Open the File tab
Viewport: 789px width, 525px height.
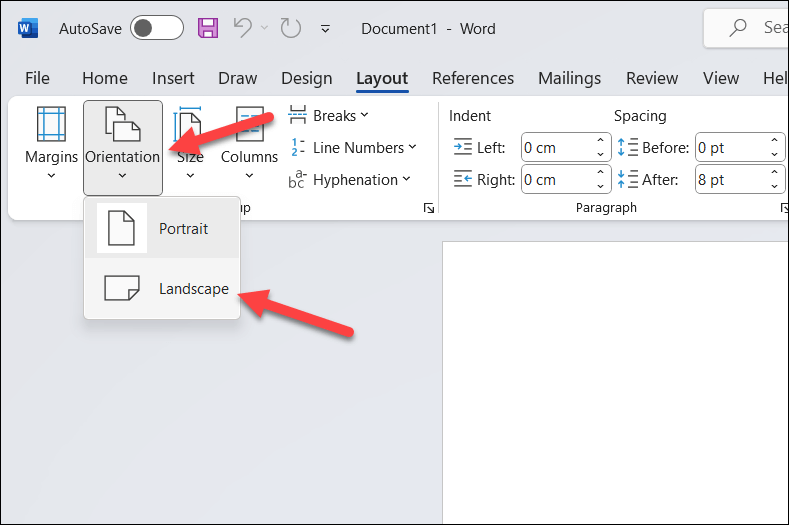click(x=37, y=78)
